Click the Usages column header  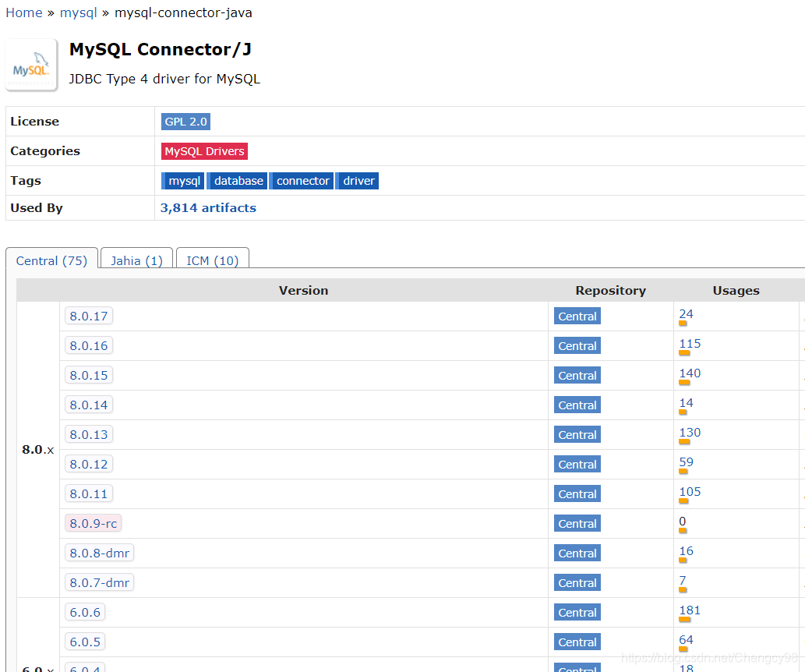736,290
